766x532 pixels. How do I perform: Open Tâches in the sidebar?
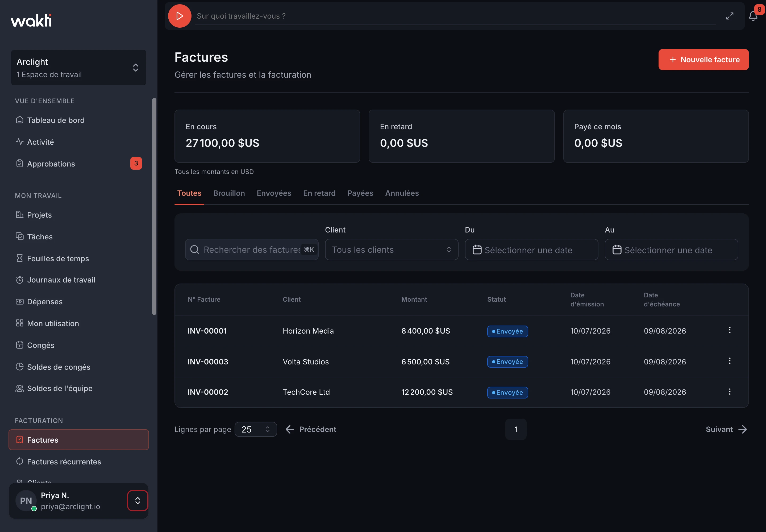coord(79,237)
